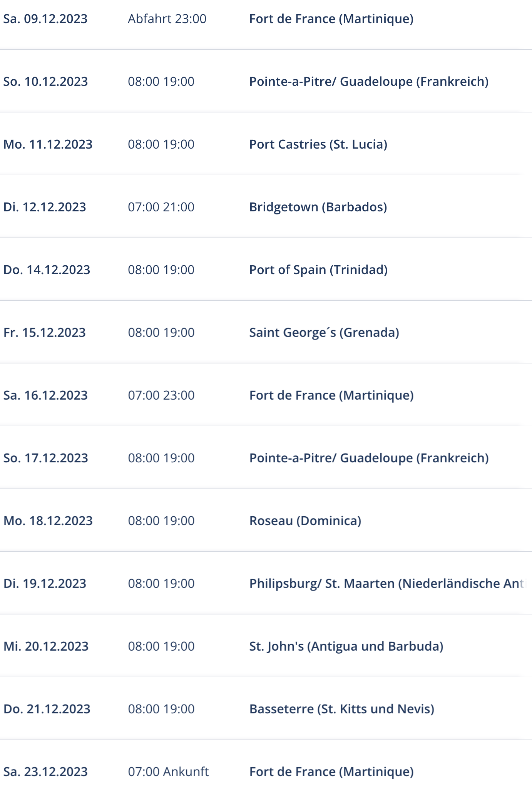
Task: Open Pointe-a-Pitre/ Guadeloupe on 17.12.2023
Action: pyautogui.click(x=369, y=458)
